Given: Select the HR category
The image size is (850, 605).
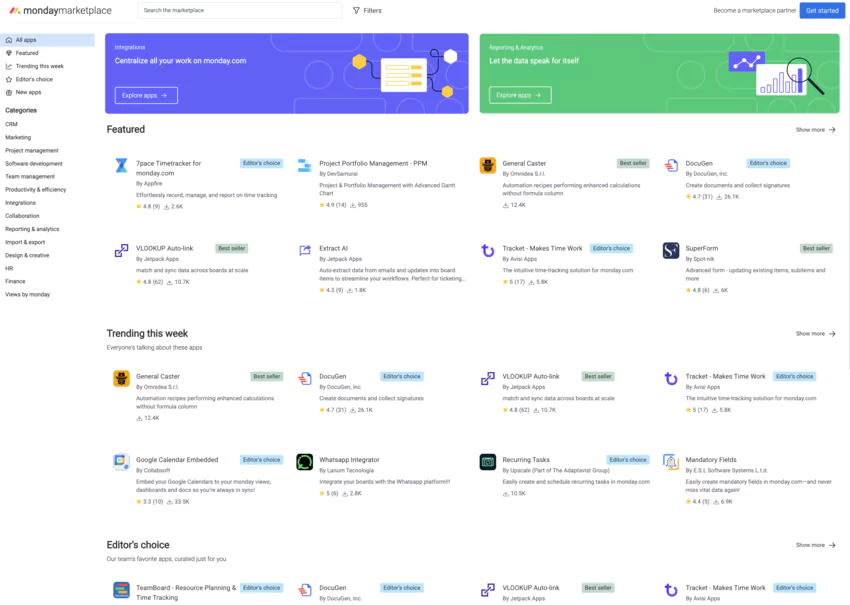Looking at the screenshot, I should pyautogui.click(x=9, y=268).
